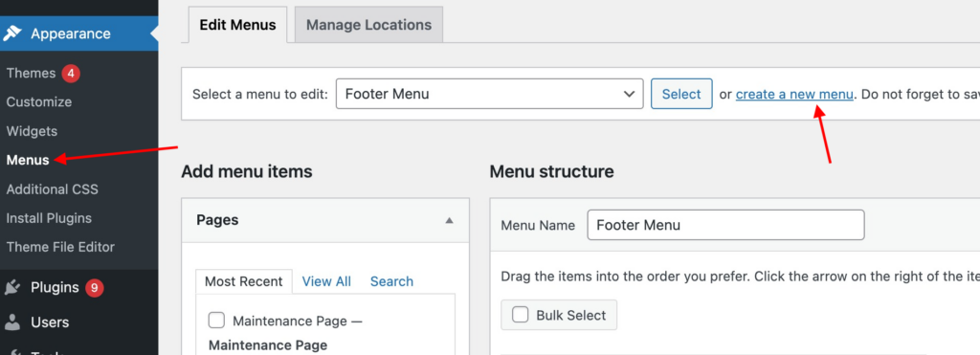Viewport: 980px width, 355px height.
Task: Click the Select a menu to edit label
Action: (x=260, y=95)
